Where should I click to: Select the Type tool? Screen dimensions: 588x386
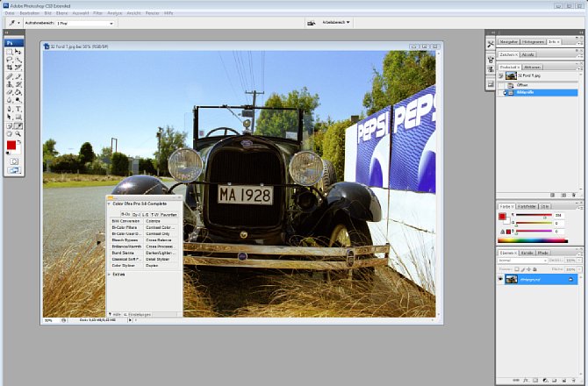(x=18, y=109)
